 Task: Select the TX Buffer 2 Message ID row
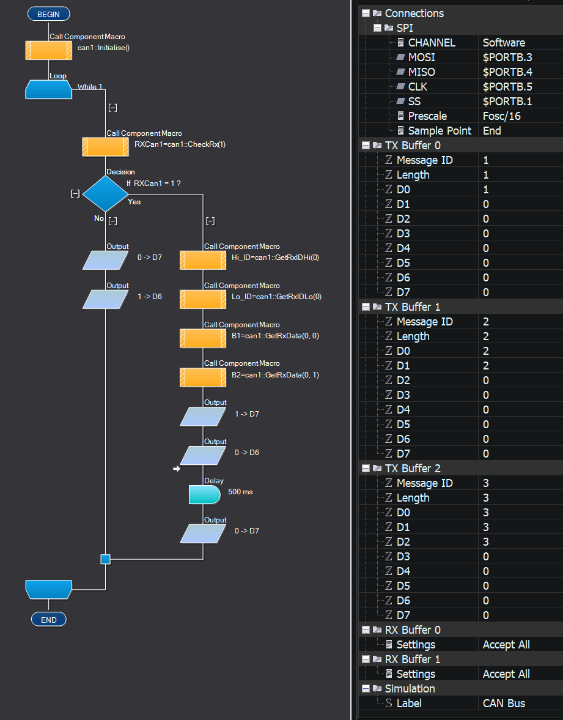[461, 483]
